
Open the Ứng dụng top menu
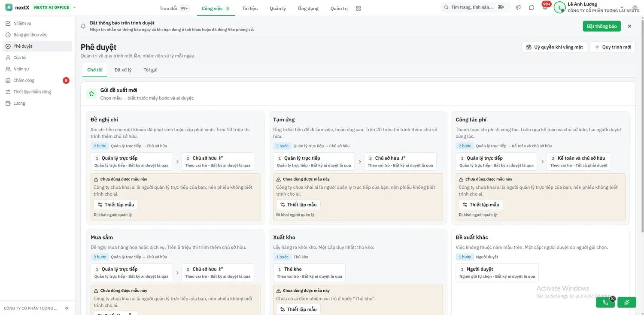[x=308, y=8]
